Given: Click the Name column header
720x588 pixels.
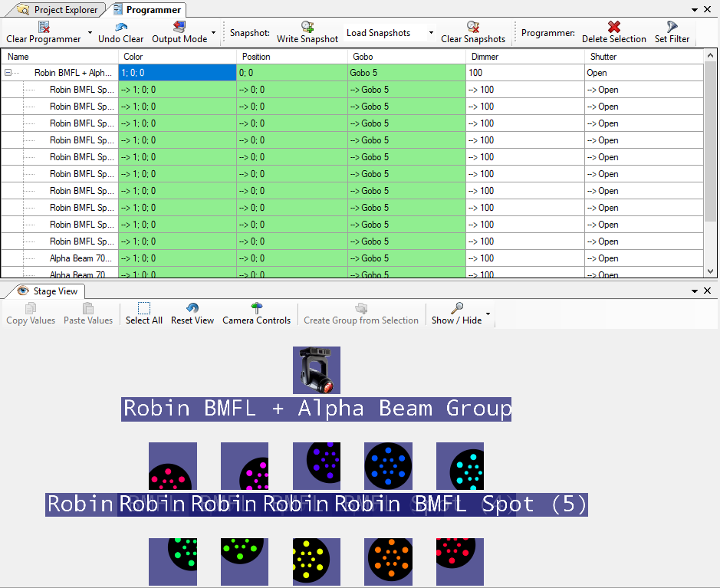Looking at the screenshot, I should (60, 57).
